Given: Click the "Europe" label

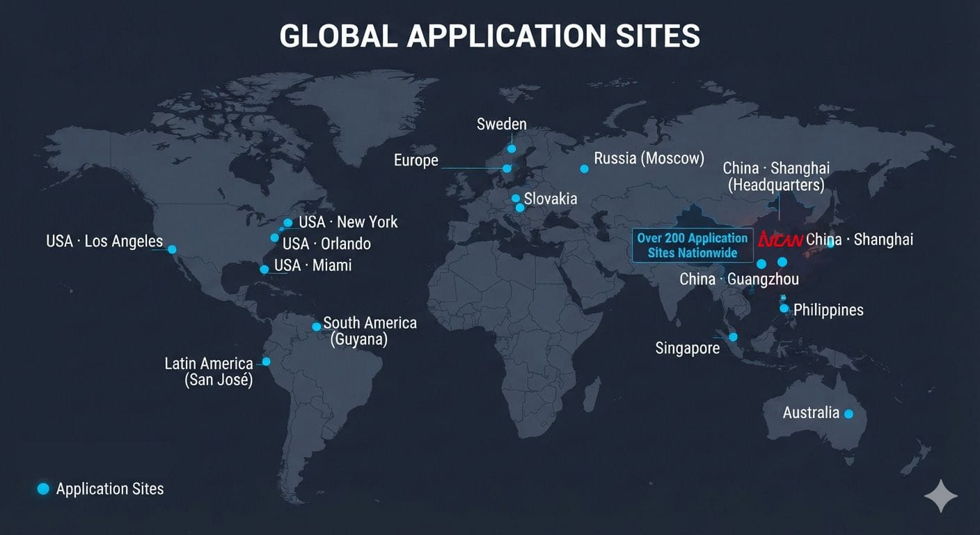Looking at the screenshot, I should (416, 160).
